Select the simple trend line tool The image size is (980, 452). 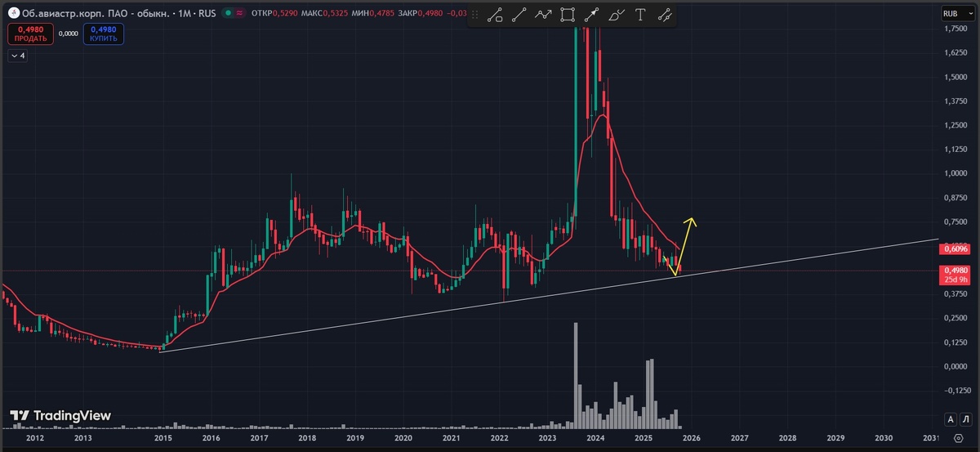point(519,14)
